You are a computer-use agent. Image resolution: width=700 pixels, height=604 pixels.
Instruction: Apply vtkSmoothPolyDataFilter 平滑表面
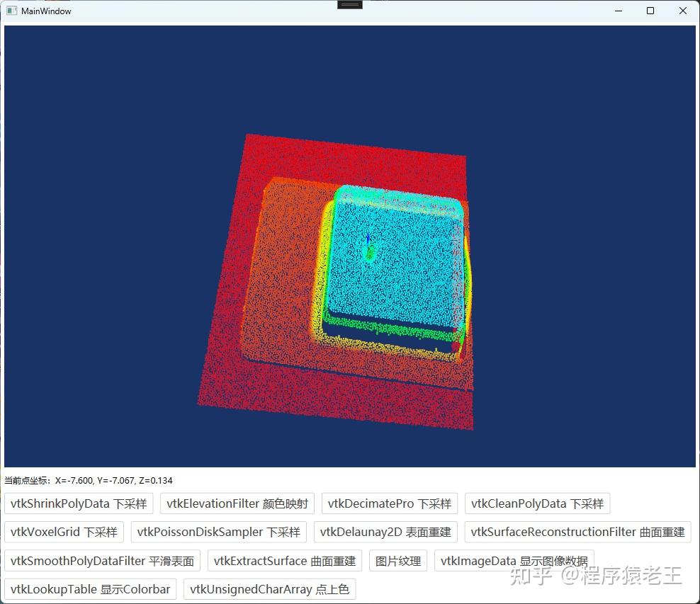tap(102, 561)
